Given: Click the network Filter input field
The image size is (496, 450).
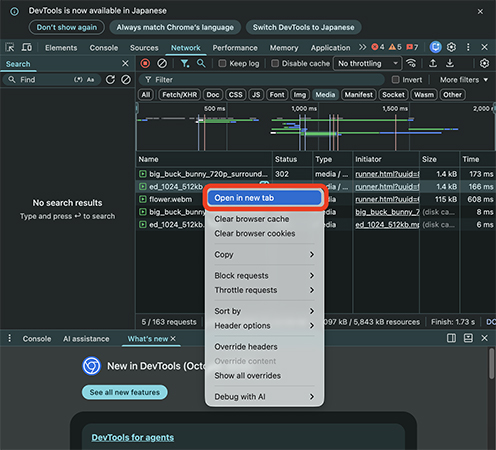Looking at the screenshot, I should [x=261, y=80].
